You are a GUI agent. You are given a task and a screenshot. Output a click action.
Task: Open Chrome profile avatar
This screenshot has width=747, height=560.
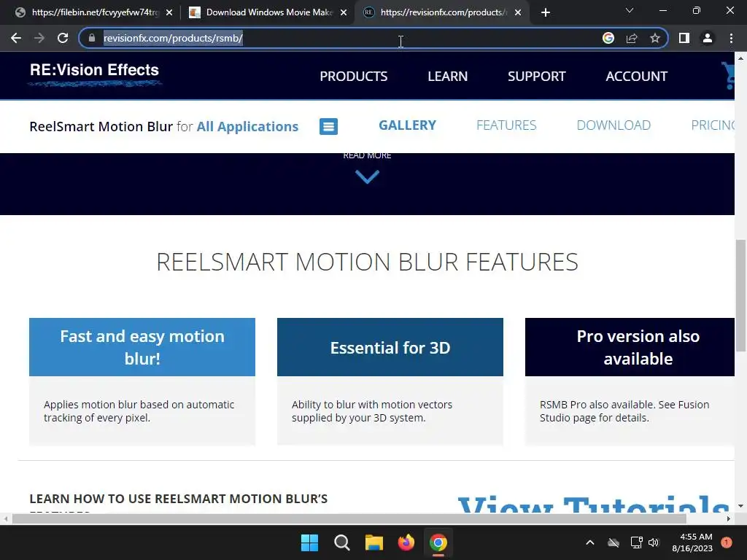click(x=708, y=38)
